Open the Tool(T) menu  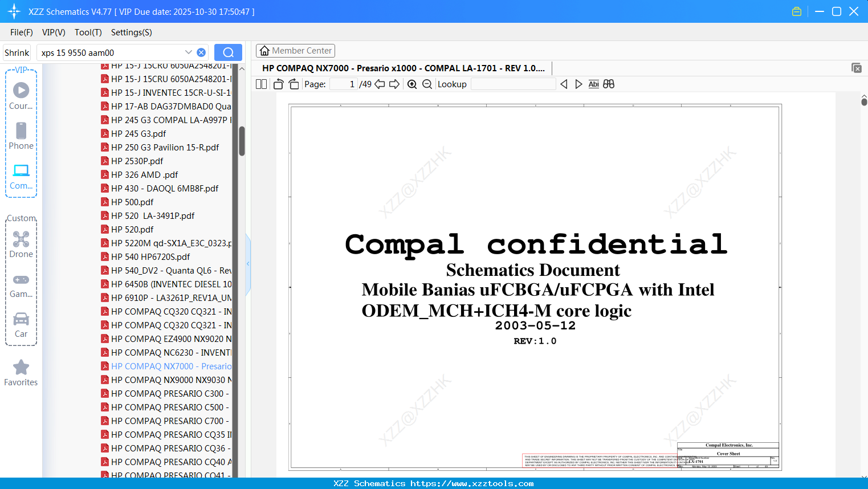click(88, 32)
